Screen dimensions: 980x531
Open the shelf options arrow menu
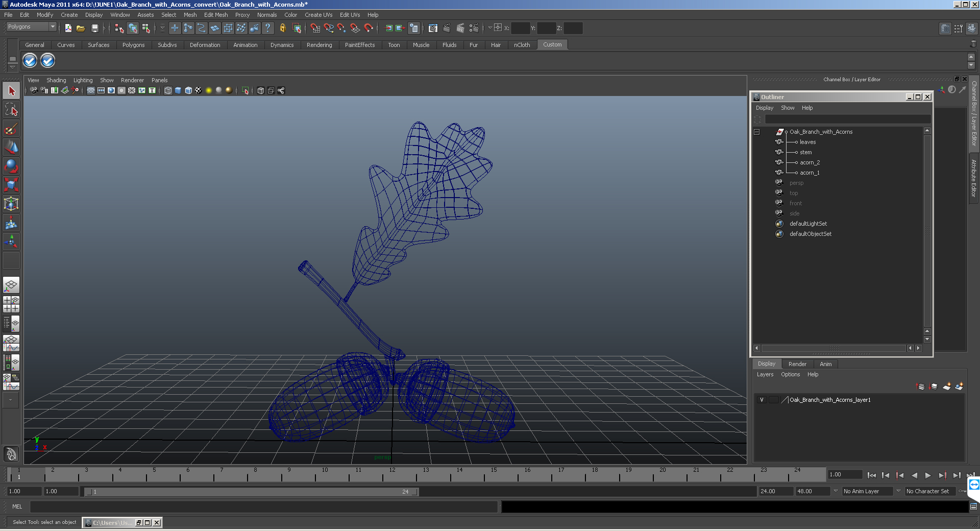(x=13, y=67)
